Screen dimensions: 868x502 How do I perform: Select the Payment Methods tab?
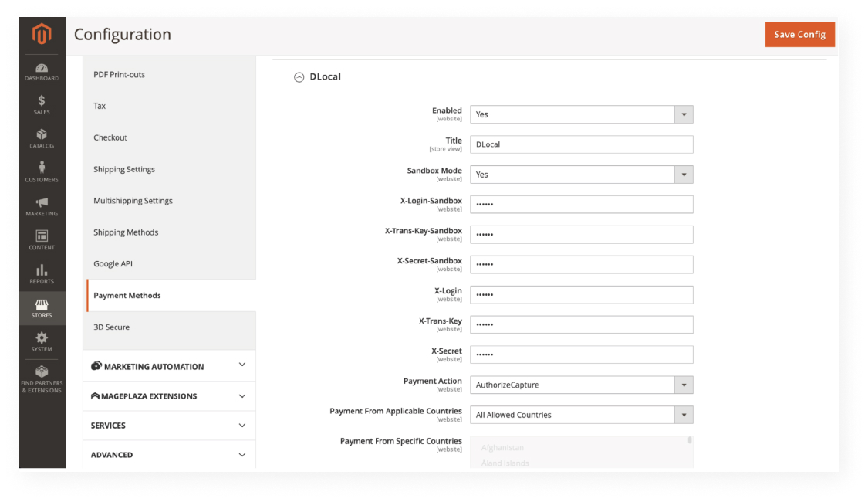171,295
